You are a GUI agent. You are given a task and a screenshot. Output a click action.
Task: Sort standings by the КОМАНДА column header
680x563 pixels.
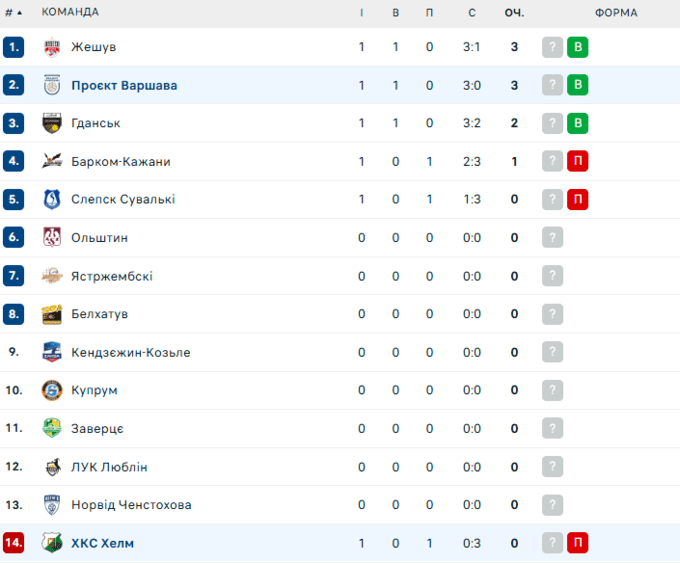[x=70, y=12]
